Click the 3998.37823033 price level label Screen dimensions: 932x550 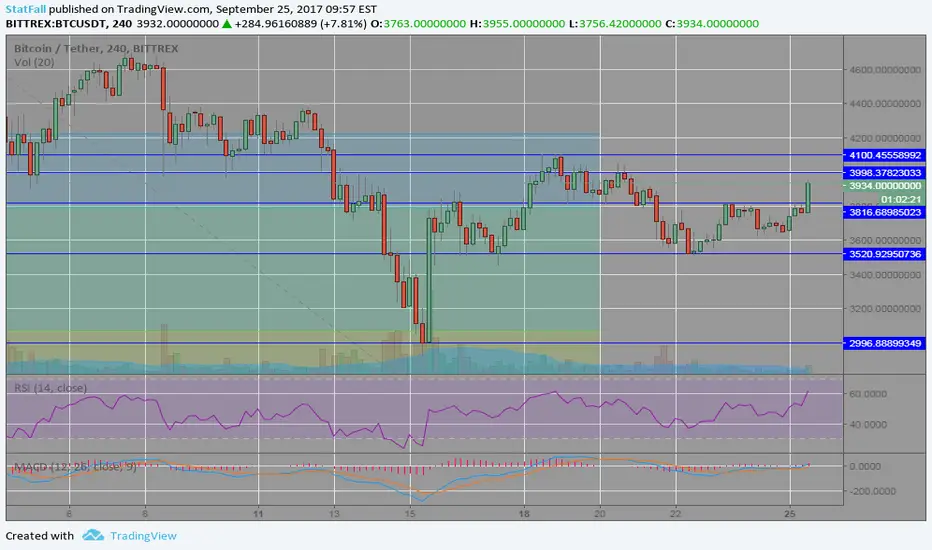[x=884, y=172]
